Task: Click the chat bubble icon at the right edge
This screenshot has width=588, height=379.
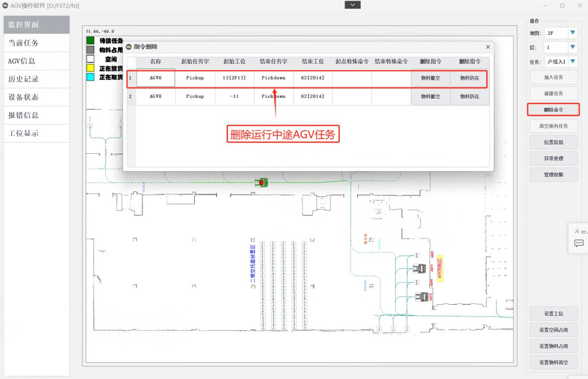Action: coord(579,243)
